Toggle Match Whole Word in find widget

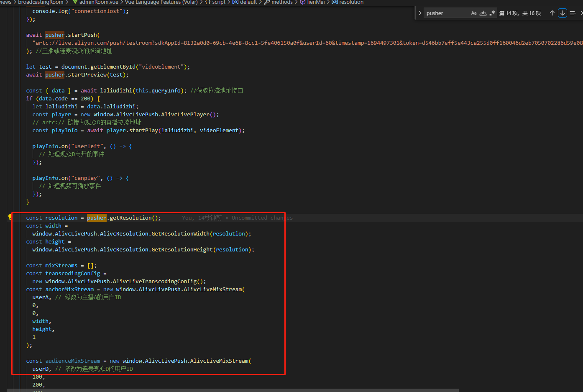click(x=483, y=13)
